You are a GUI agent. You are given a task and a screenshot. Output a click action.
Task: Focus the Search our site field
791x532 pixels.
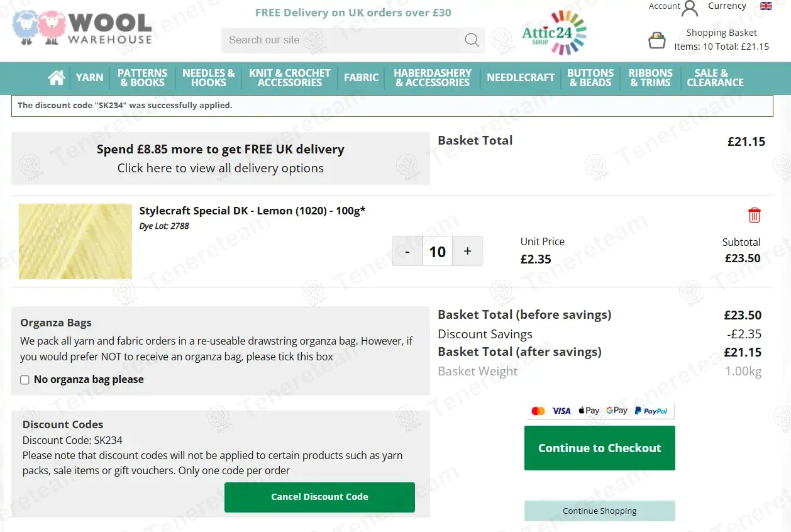340,40
